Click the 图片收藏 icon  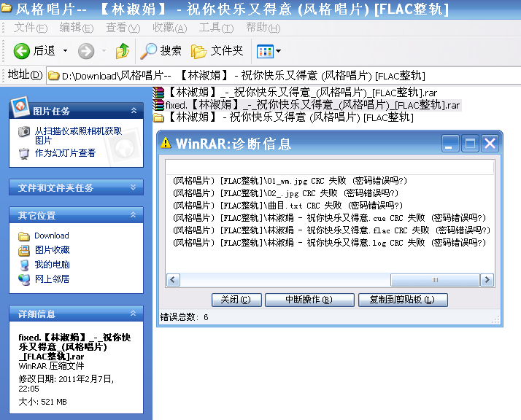point(24,251)
